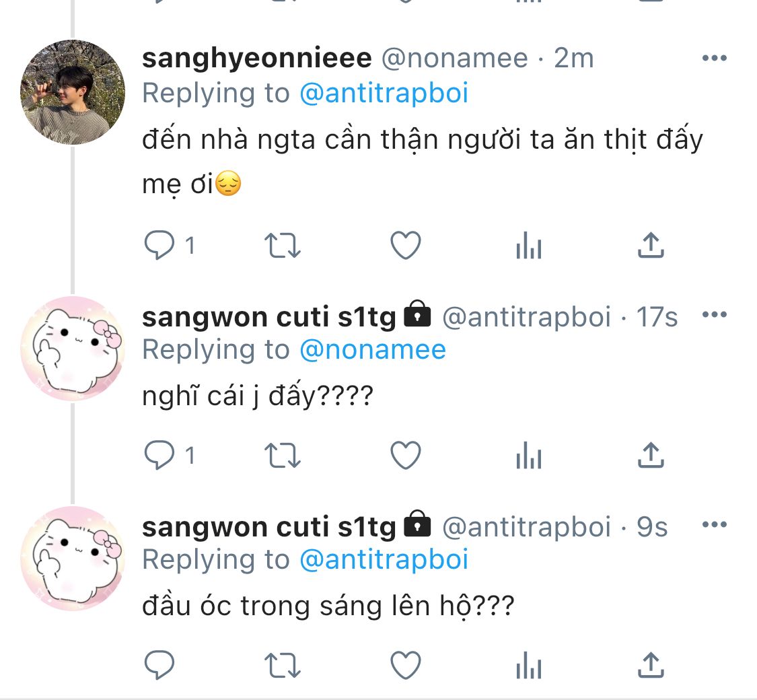Viewport: 757px width, 700px height.
Task: Reply to sanghyeonnieee's tweet
Action: (x=160, y=246)
